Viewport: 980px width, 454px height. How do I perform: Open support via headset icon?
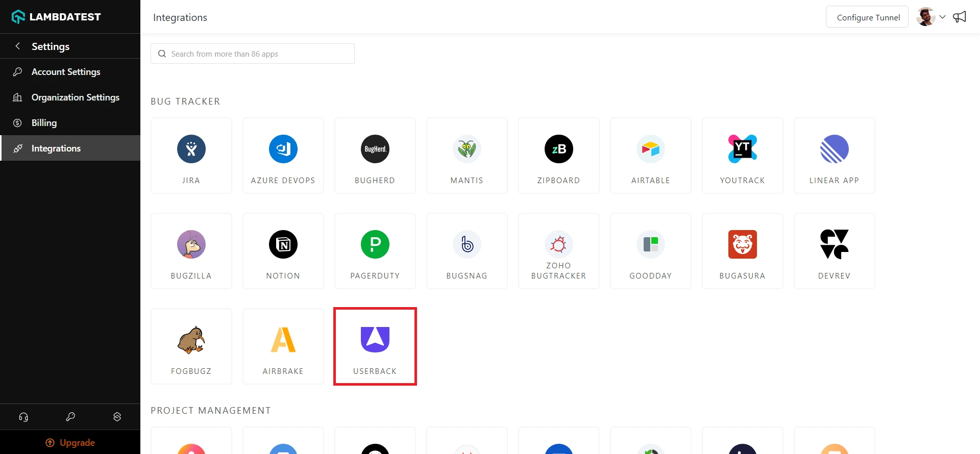23,417
